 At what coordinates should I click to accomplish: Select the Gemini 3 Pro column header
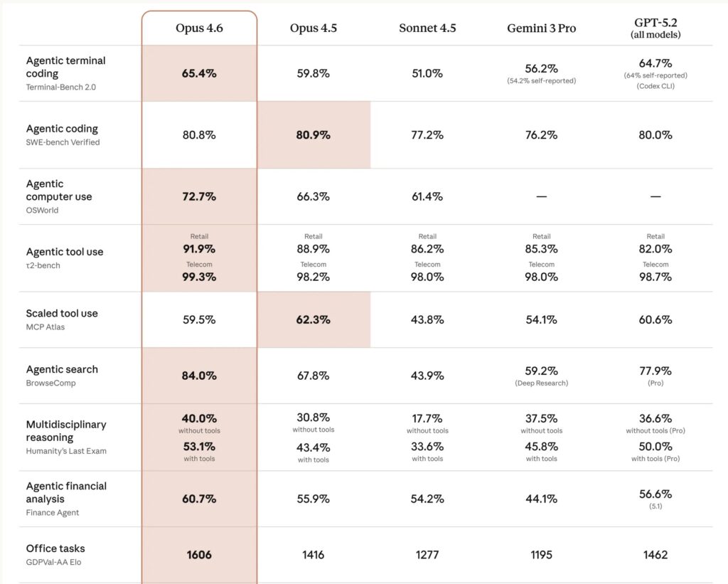541,28
